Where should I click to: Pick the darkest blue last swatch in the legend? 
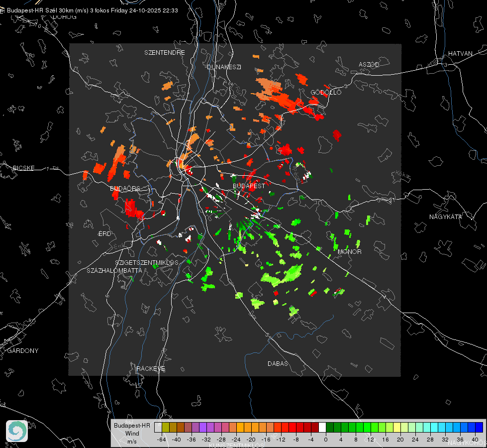479,427
